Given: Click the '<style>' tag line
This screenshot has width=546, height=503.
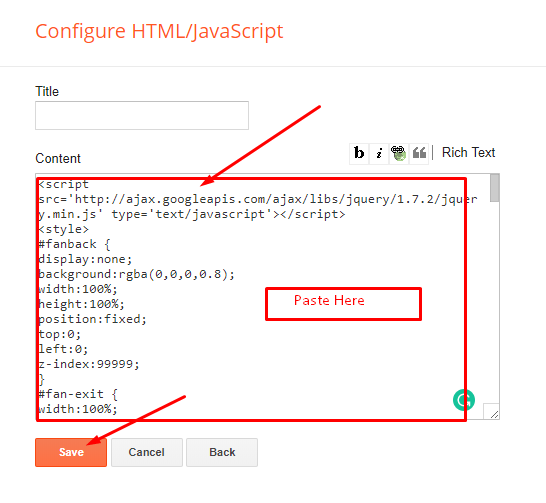Looking at the screenshot, I should (x=63, y=229).
